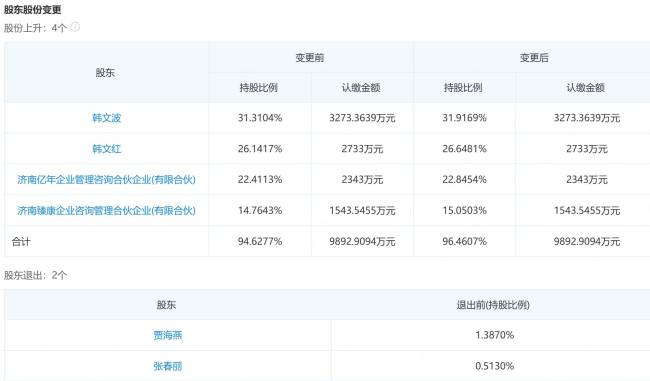Open 济南亿年企业管理咨询合伙企业 link
Image resolution: width=650 pixels, height=381 pixels.
tap(107, 180)
